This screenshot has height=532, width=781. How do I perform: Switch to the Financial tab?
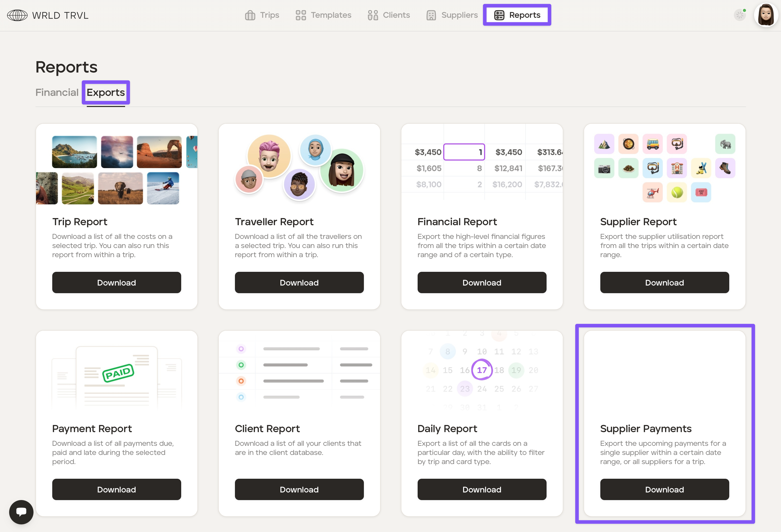pyautogui.click(x=57, y=92)
